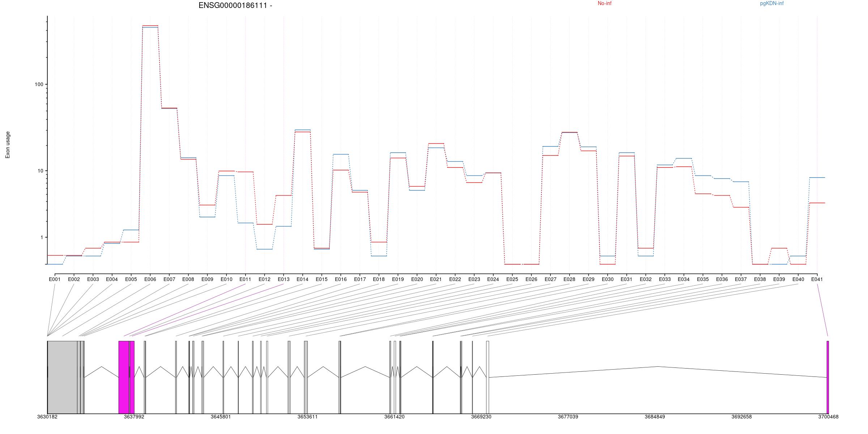Image resolution: width=868 pixels, height=434 pixels.
Task: Click exon label E026
Action: 531,279
